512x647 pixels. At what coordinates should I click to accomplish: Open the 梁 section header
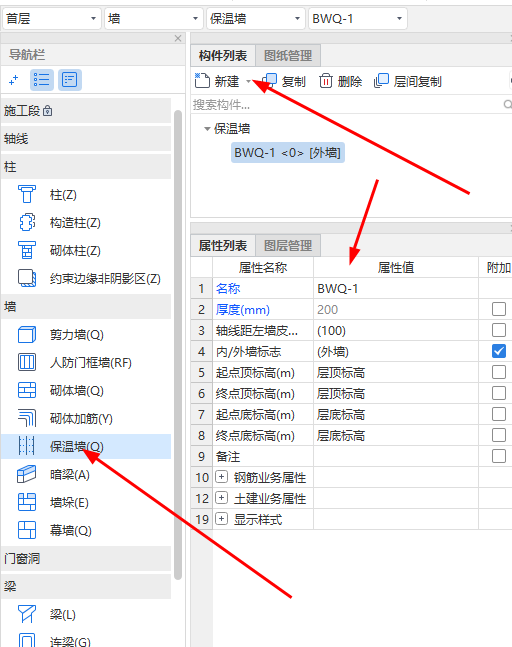[86, 586]
